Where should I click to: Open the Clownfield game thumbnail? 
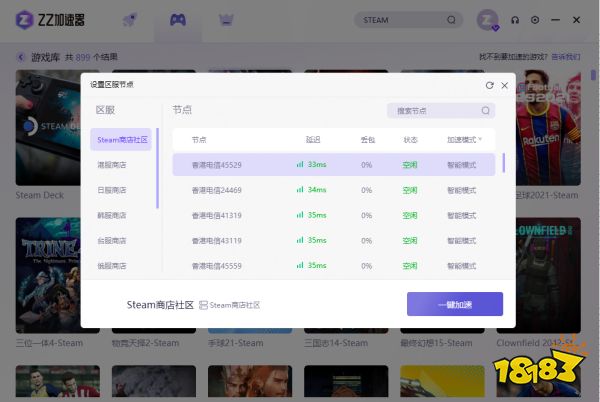pyautogui.click(x=548, y=273)
